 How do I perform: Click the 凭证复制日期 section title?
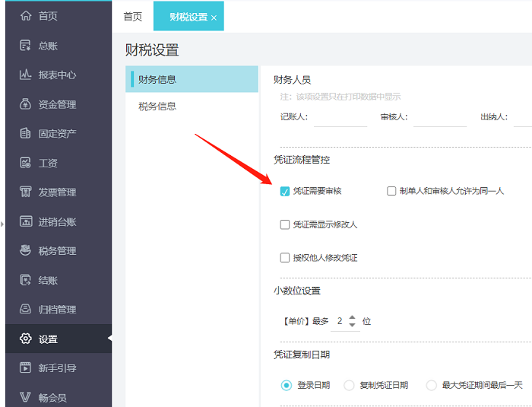tap(302, 355)
